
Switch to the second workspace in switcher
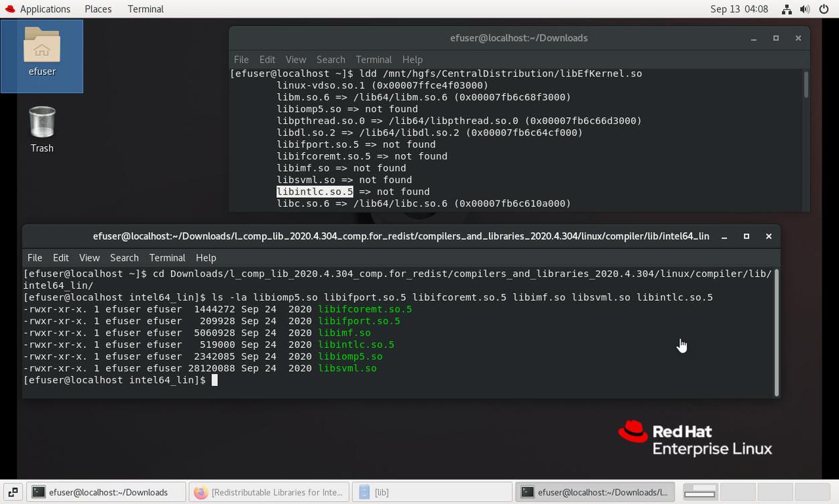pyautogui.click(x=737, y=492)
